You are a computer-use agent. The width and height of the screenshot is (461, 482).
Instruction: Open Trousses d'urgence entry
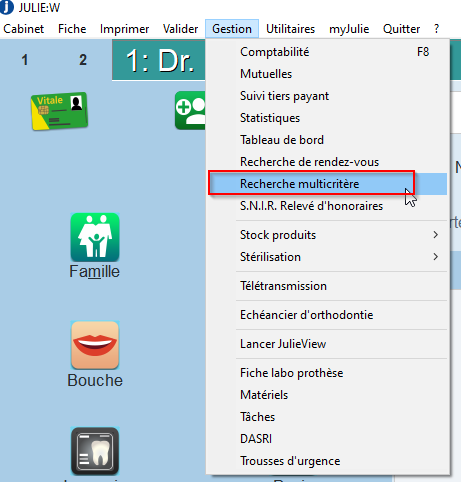point(328,461)
